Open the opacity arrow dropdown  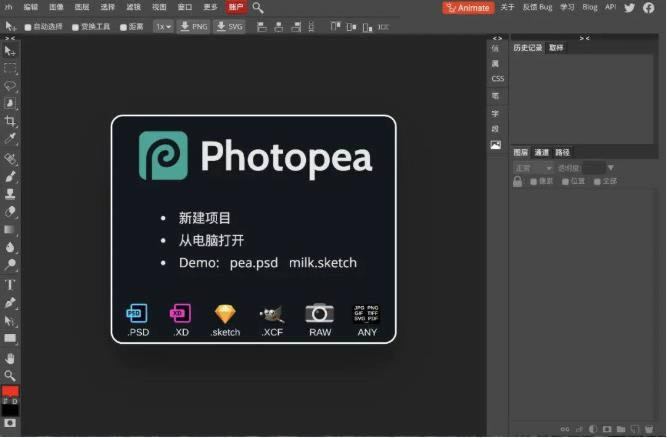click(611, 168)
